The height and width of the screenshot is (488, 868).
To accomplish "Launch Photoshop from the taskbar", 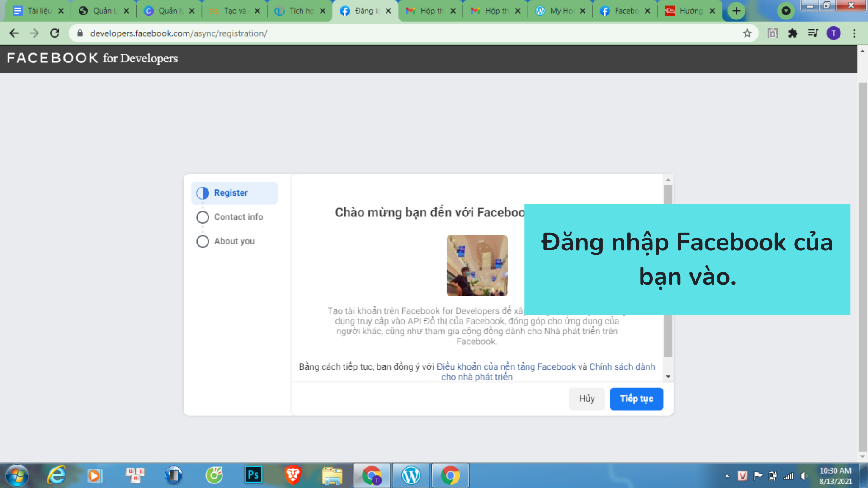I will point(253,475).
